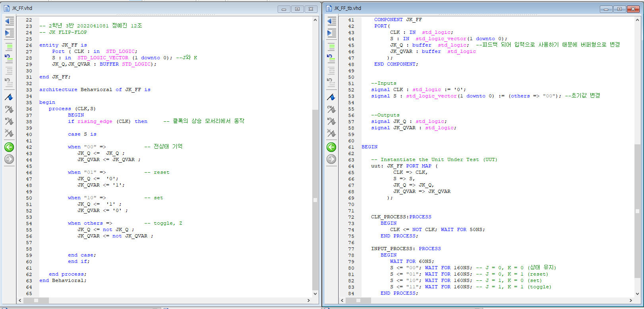Image resolution: width=644 pixels, height=309 pixels.
Task: Comment selected lines in the JK_FF_tb.vhd window
Action: (x=331, y=46)
